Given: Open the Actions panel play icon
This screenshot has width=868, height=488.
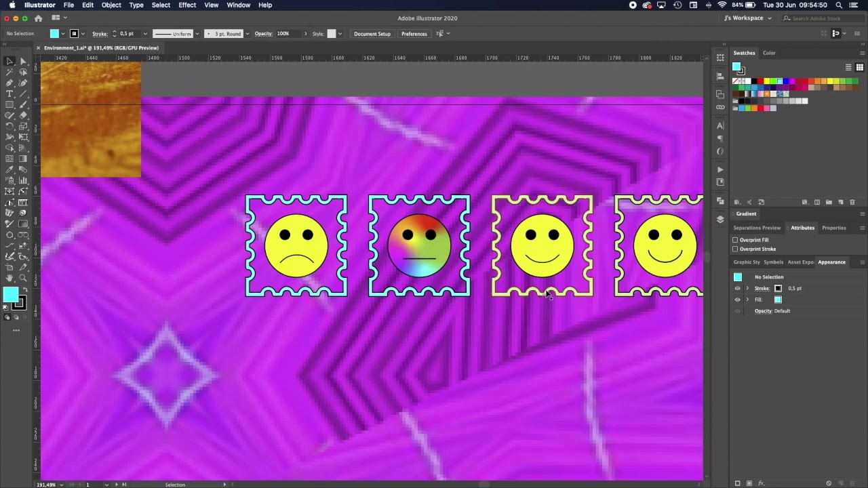Looking at the screenshot, I should click(720, 169).
